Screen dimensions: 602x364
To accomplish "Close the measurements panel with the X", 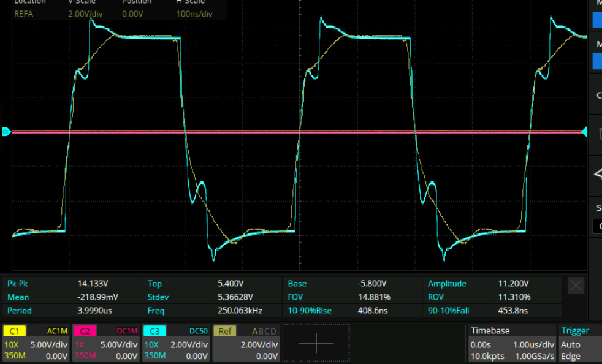I will coord(576,285).
